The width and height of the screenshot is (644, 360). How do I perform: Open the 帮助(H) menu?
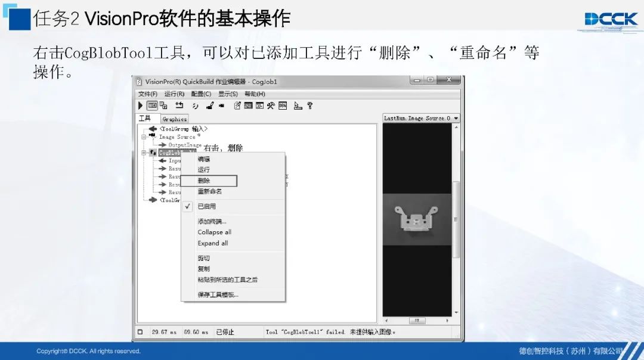pyautogui.click(x=255, y=94)
